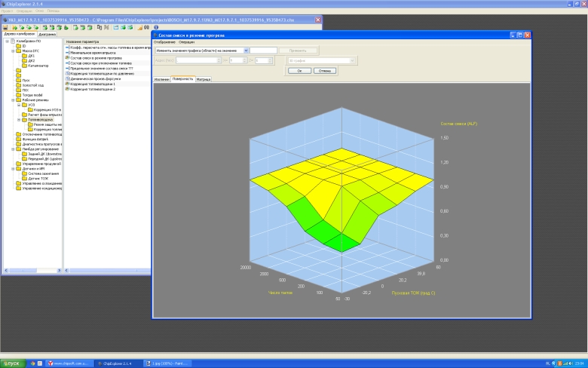Image resolution: width=588 pixels, height=368 pixels.
Task: Click the value input field beside Применить
Action: (263, 50)
